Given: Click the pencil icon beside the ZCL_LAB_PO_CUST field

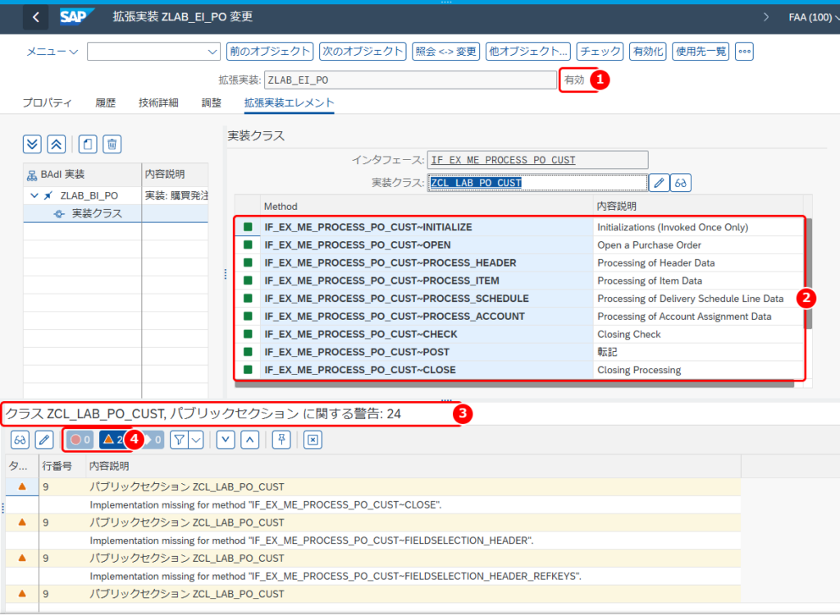Looking at the screenshot, I should click(x=659, y=183).
